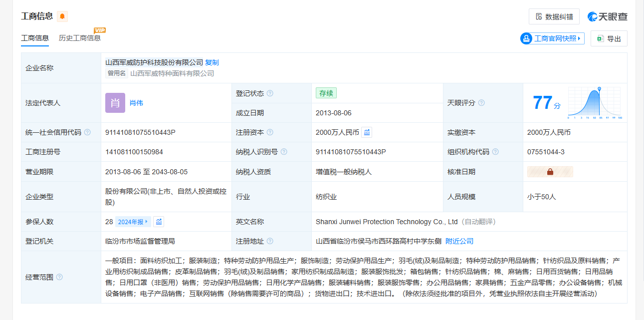This screenshot has width=644, height=320.
Task: Click the purple 肖 avatar icon
Action: 115,103
